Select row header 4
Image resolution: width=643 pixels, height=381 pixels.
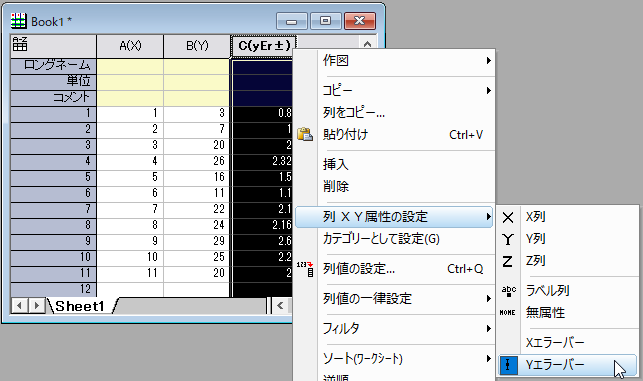point(53,161)
